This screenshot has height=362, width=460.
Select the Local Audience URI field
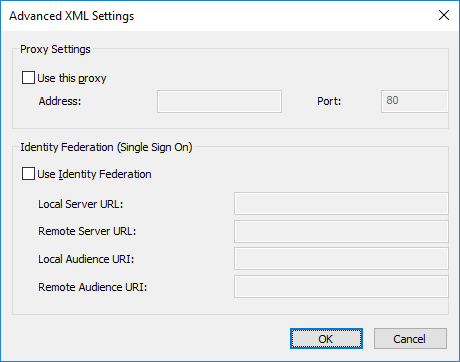[341, 259]
